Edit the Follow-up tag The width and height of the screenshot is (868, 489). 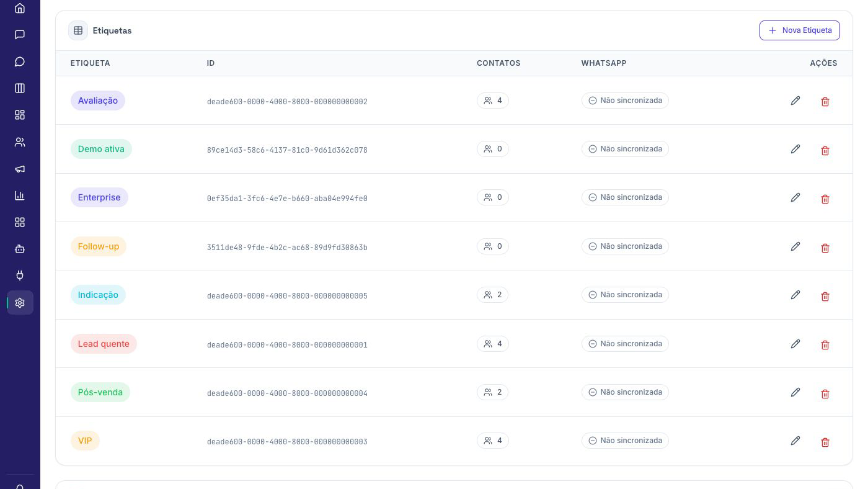coord(795,246)
